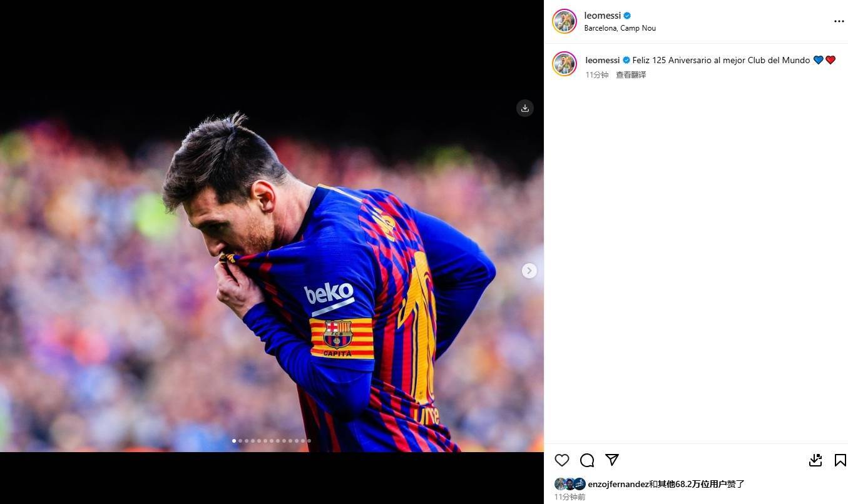Click leomessi username in post header
The image size is (848, 504).
(x=602, y=16)
